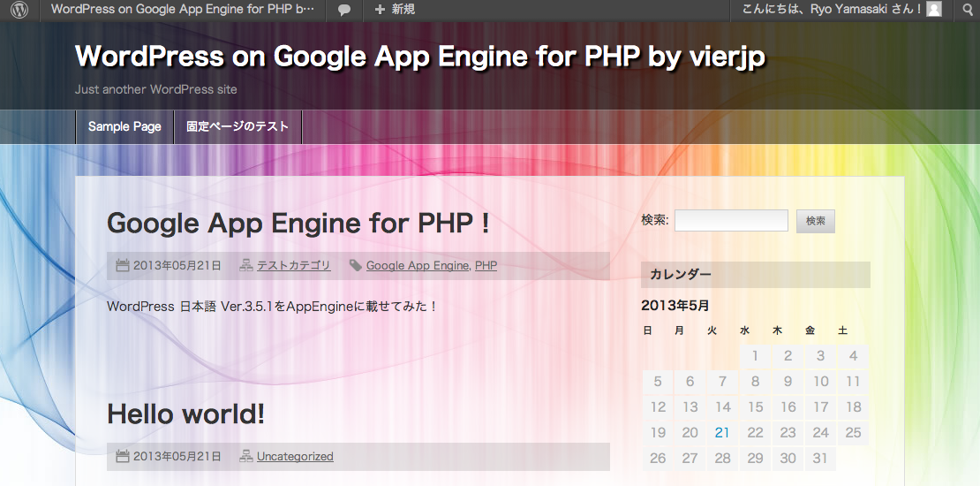Image resolution: width=980 pixels, height=486 pixels.
Task: Click the 土 weekday header
Action: 843,330
